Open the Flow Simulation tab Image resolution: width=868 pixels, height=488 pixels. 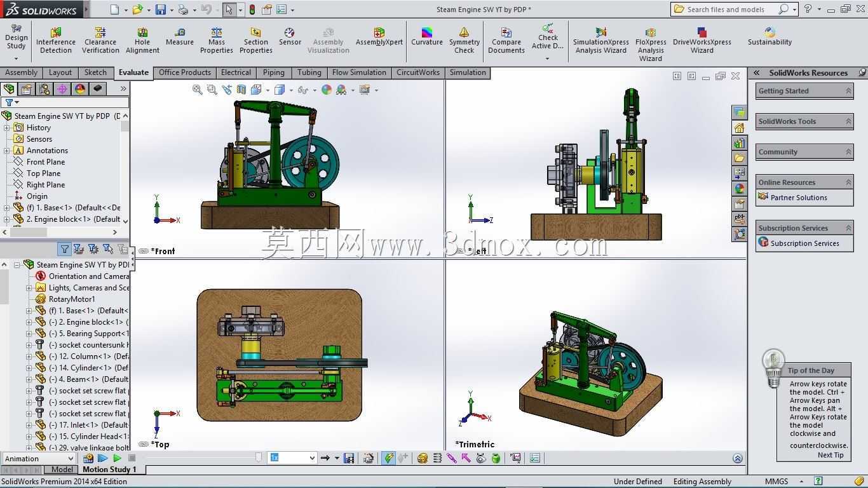point(359,72)
